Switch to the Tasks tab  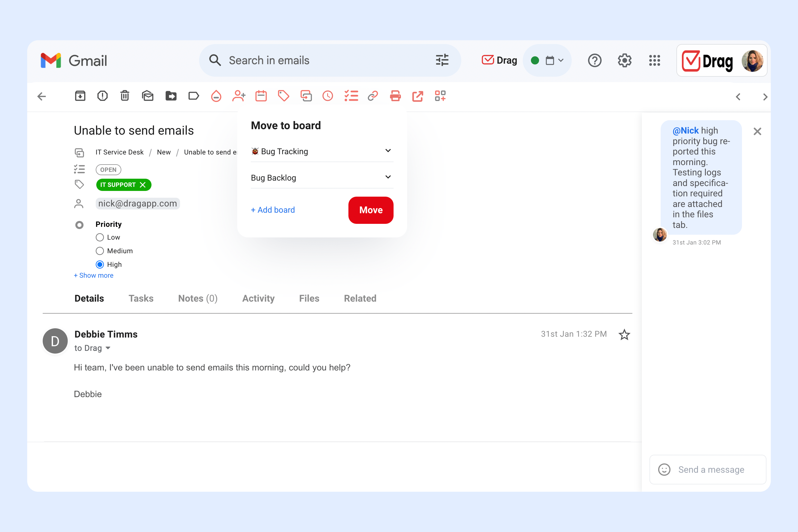pyautogui.click(x=141, y=298)
